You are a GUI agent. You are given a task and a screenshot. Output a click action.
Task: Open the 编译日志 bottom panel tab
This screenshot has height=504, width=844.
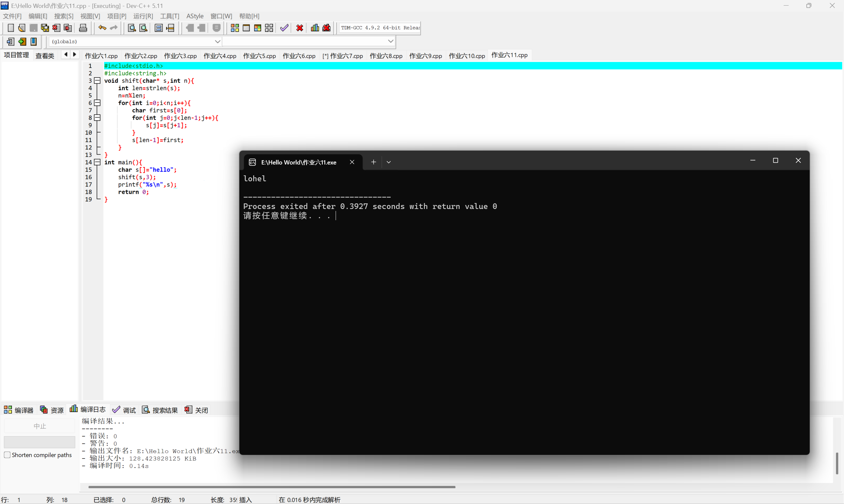click(88, 410)
